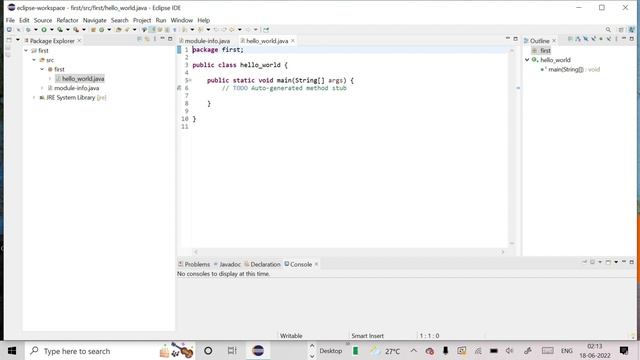Open the File menu

click(x=10, y=20)
